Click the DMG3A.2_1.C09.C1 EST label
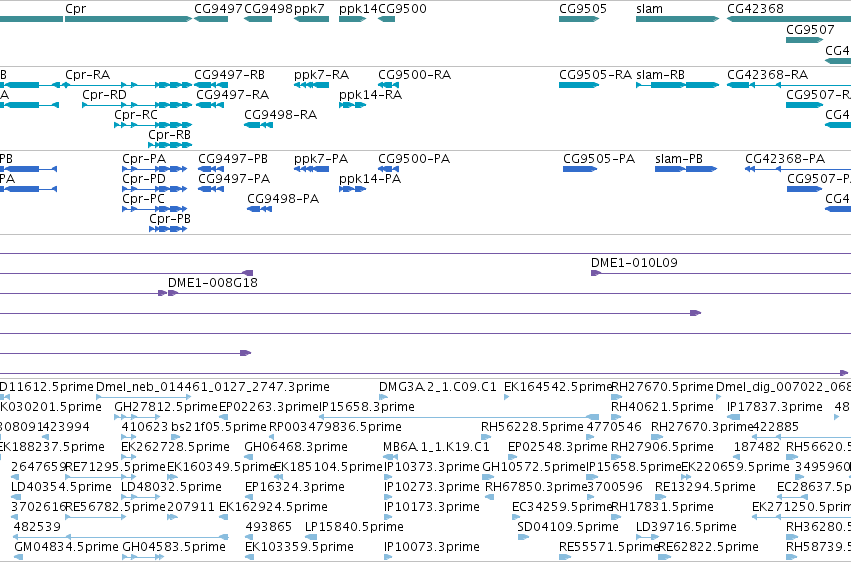851x562 pixels. pos(437,387)
